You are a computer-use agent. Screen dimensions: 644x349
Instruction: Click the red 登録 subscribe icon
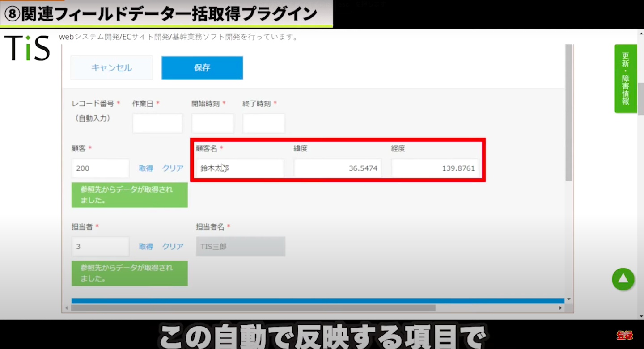pos(624,335)
